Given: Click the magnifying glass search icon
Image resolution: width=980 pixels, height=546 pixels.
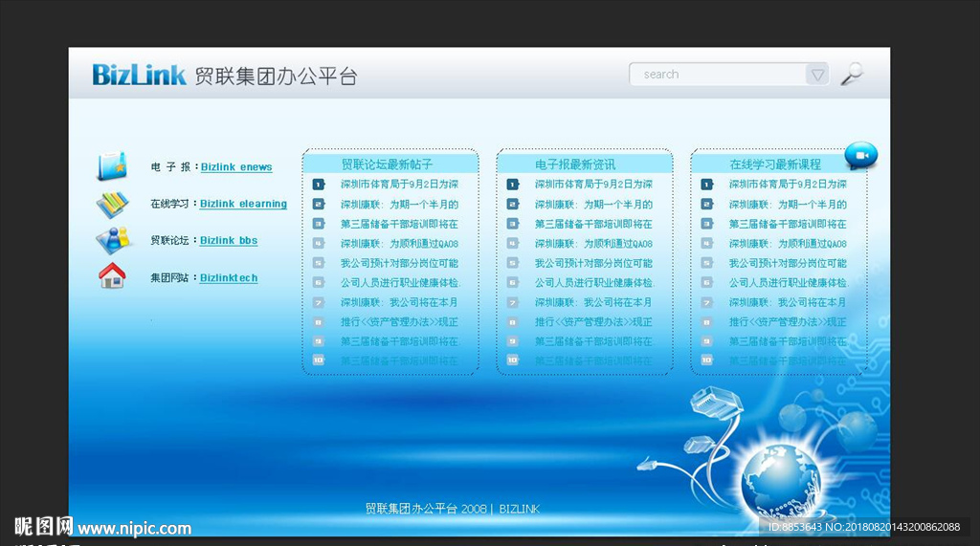Looking at the screenshot, I should point(852,74).
